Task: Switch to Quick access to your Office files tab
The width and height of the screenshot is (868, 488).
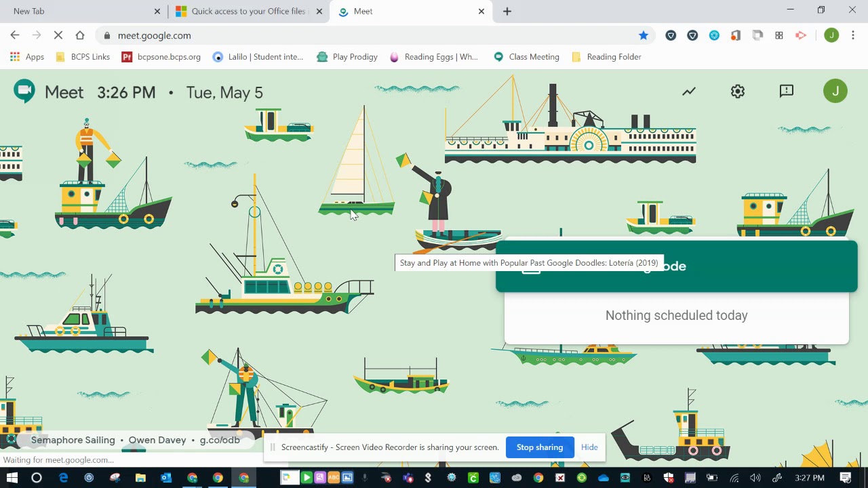Action: point(249,12)
